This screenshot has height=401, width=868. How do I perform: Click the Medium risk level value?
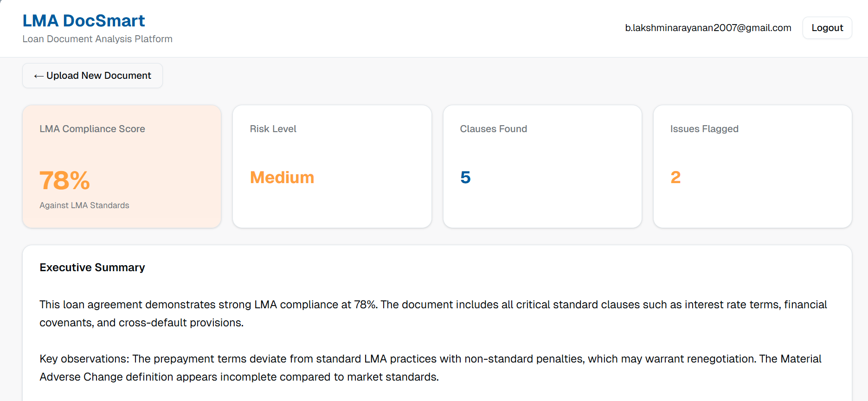point(282,178)
